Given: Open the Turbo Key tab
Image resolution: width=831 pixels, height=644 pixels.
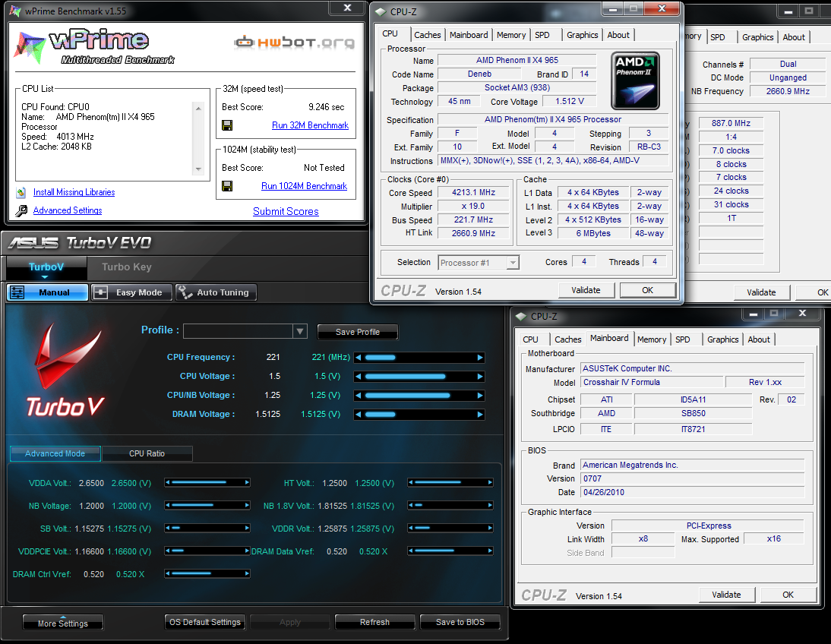Looking at the screenshot, I should pyautogui.click(x=126, y=267).
